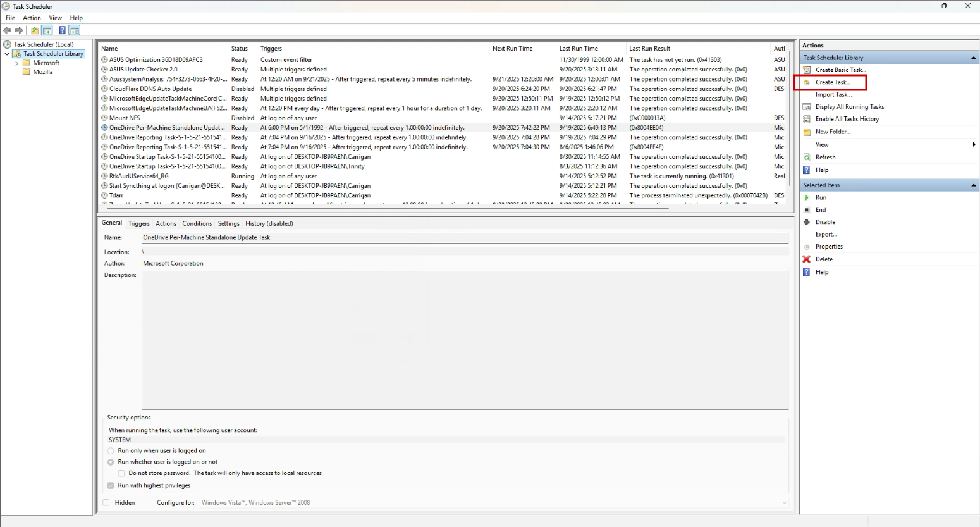Click the Display All Running Tasks icon
The width and height of the screenshot is (980, 527).
(x=807, y=107)
